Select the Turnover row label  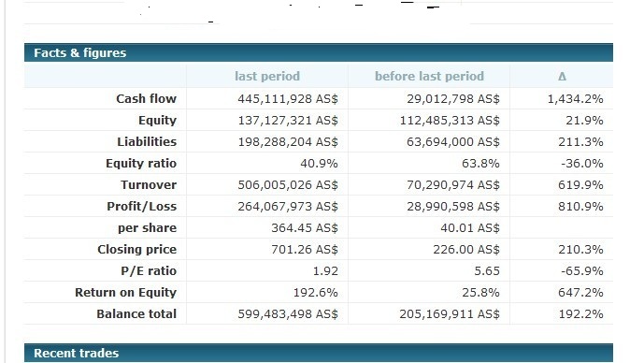[x=149, y=184]
